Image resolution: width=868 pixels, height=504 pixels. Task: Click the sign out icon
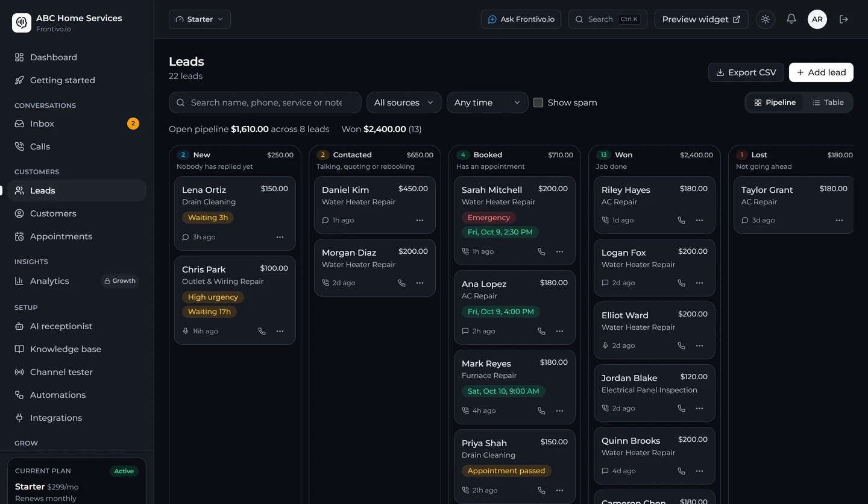click(x=844, y=19)
